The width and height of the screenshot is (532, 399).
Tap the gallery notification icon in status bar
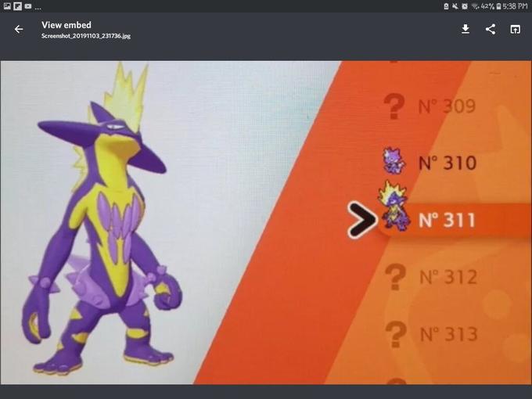pos(7,6)
